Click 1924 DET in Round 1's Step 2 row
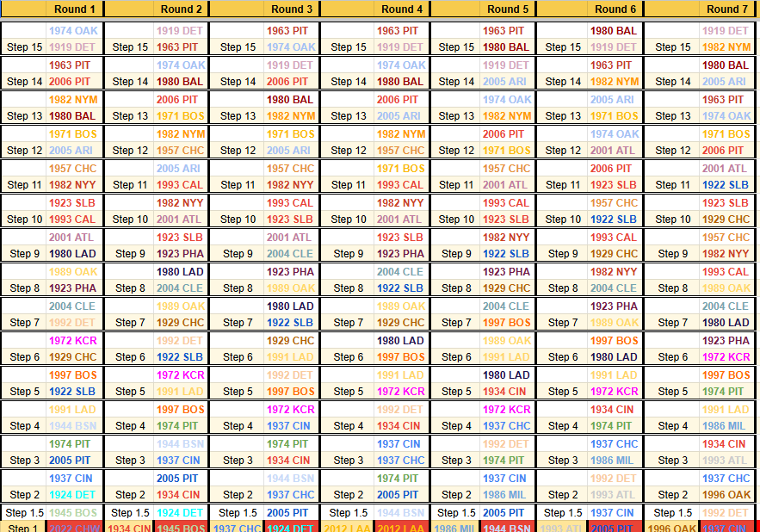This screenshot has width=760, height=532. [72, 495]
